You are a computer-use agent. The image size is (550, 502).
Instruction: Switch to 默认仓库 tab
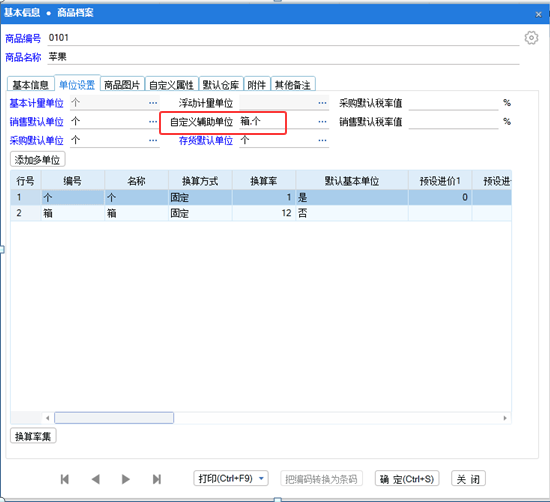(x=221, y=85)
